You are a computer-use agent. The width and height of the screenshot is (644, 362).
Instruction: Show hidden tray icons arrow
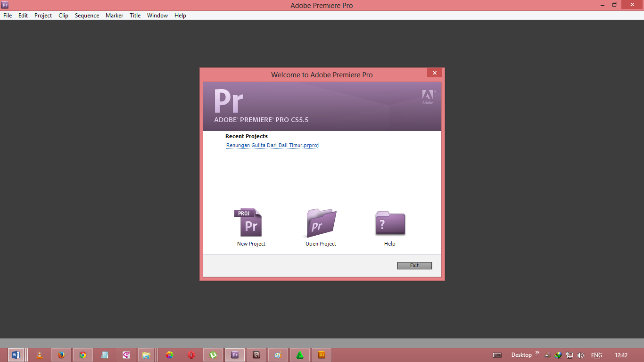coord(547,355)
